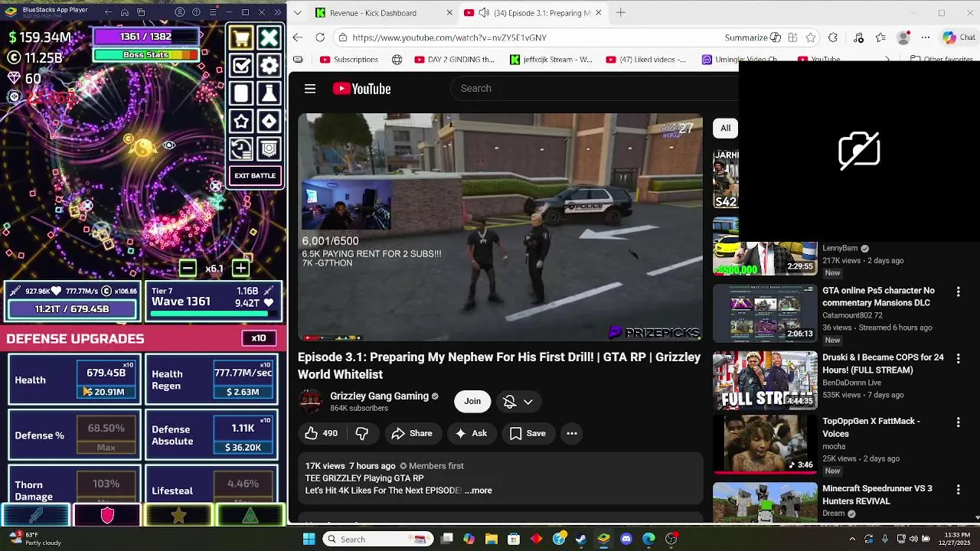Click BlueStacks back arrow button
The width and height of the screenshot is (980, 551).
tap(106, 12)
